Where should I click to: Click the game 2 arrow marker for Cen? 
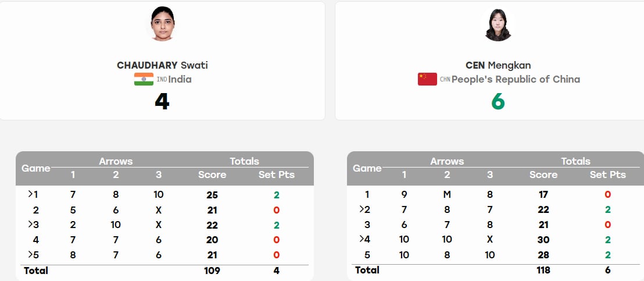coord(362,209)
